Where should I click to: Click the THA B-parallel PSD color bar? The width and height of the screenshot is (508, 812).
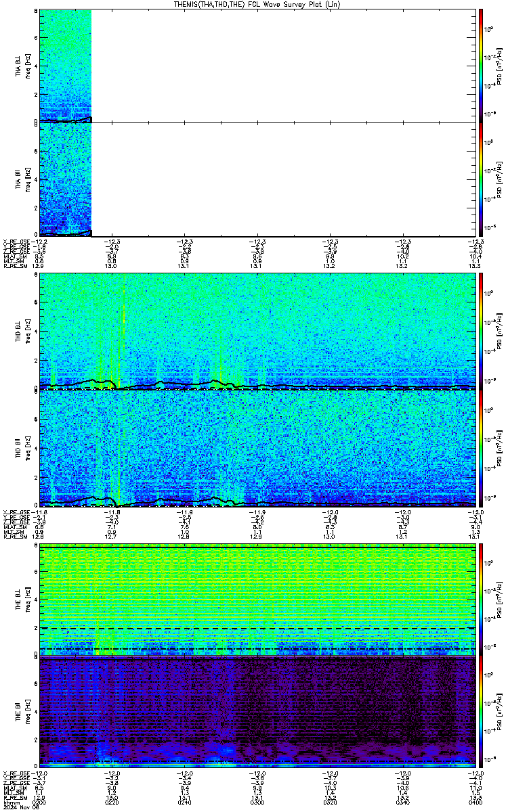[481, 179]
